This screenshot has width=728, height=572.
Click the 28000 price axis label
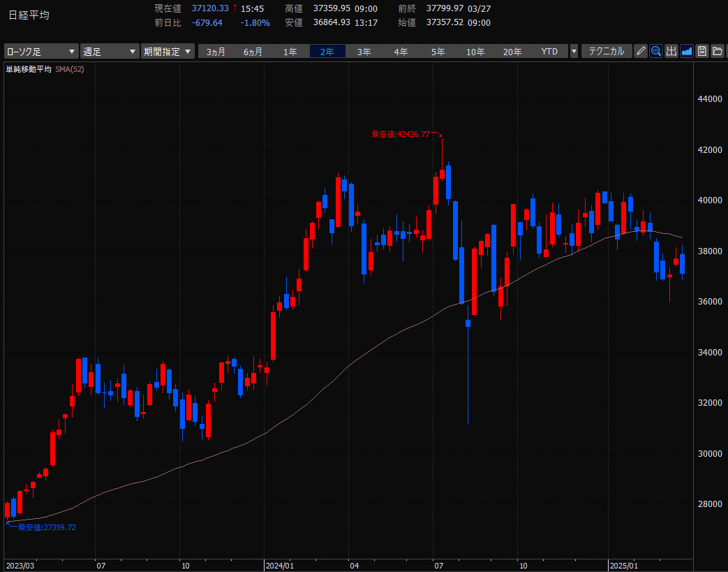pyautogui.click(x=709, y=504)
